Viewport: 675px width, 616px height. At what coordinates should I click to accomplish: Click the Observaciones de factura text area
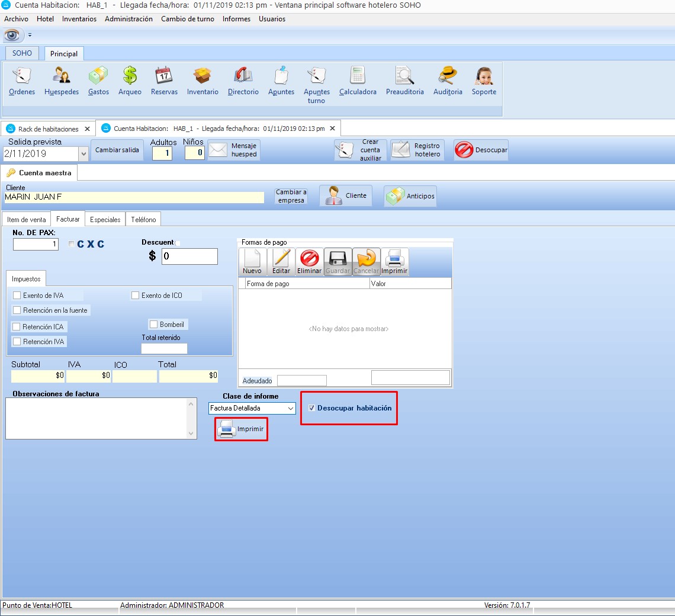[x=96, y=418]
